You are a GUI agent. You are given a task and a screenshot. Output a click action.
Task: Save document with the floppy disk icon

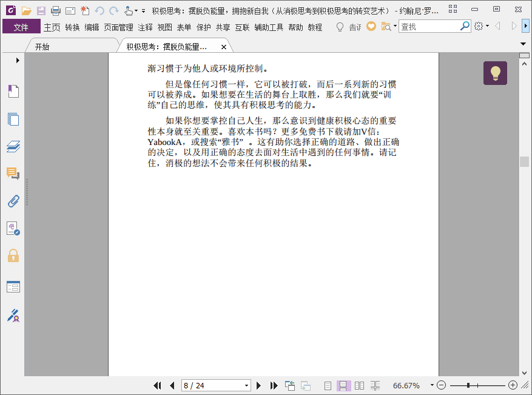(x=41, y=11)
